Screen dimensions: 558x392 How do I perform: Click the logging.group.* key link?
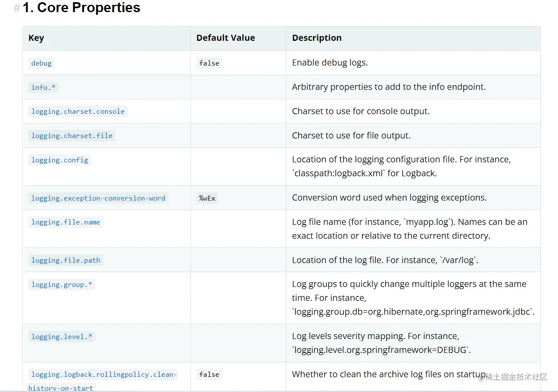[62, 285]
